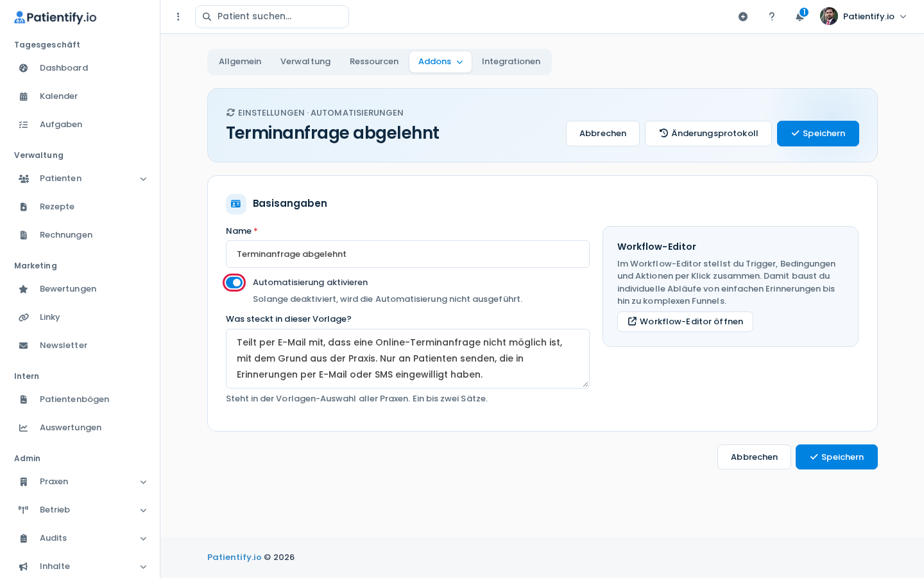Open the Patientenbögen document icon
The height and width of the screenshot is (578, 924).
24,399
